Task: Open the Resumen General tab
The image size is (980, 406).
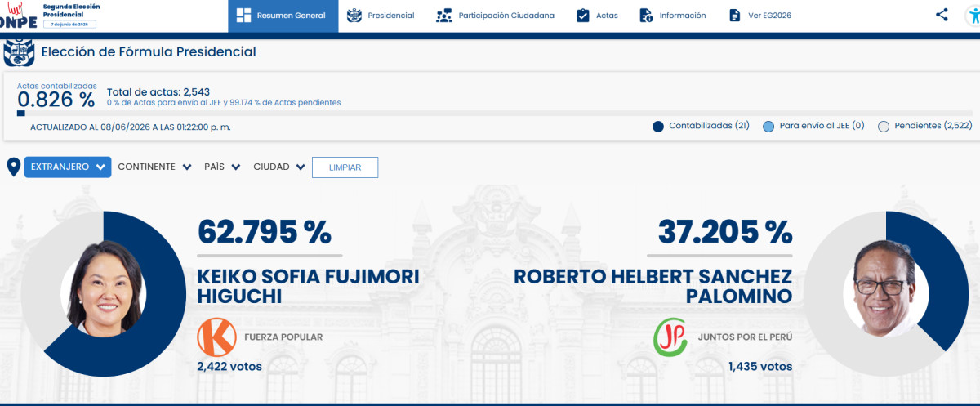Action: (283, 16)
